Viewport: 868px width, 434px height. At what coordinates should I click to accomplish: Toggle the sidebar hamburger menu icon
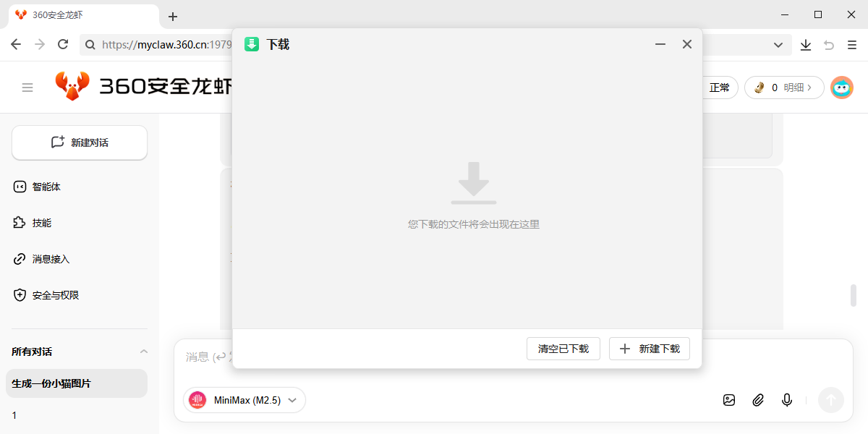(x=27, y=88)
